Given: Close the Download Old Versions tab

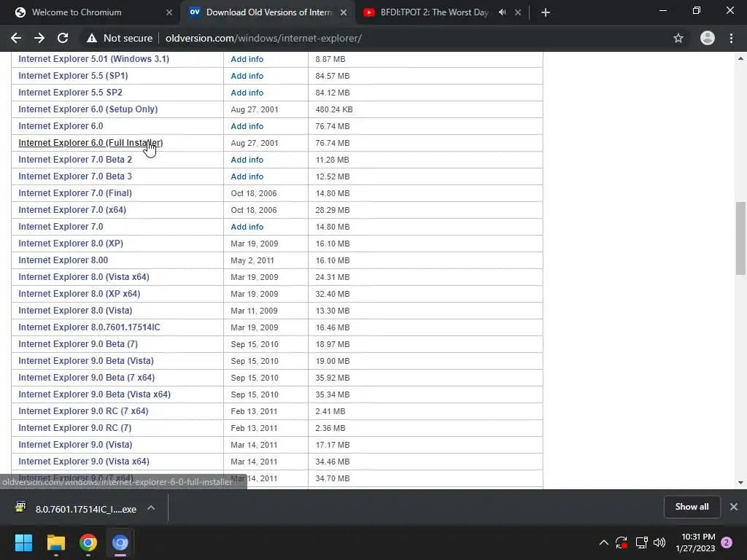Looking at the screenshot, I should pyautogui.click(x=344, y=12).
